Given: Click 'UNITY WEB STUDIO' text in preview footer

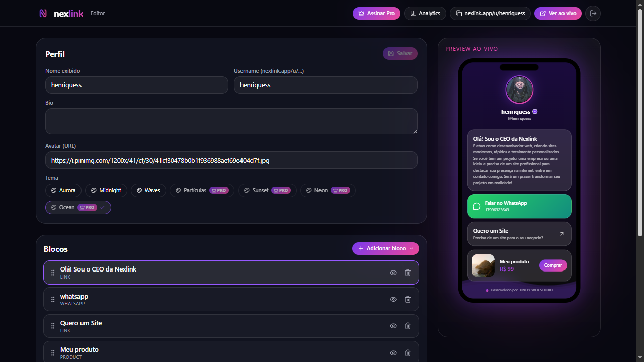Looking at the screenshot, I should (x=536, y=290).
